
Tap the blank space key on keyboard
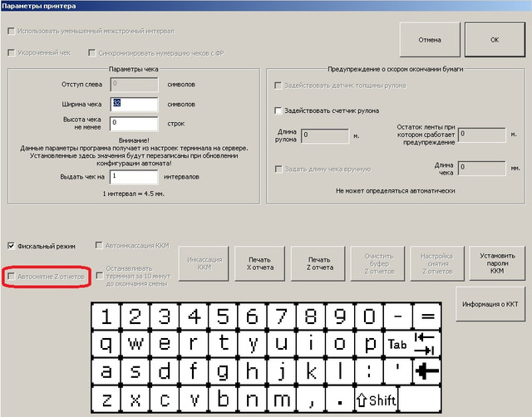[x=420, y=399]
